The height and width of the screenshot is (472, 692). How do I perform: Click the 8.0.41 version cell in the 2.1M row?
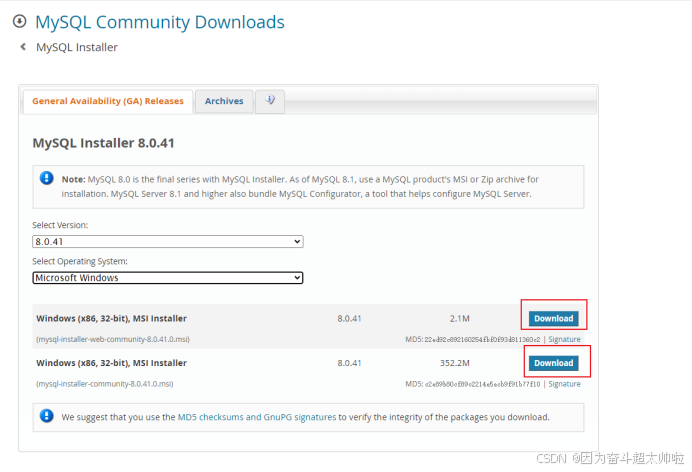349,318
